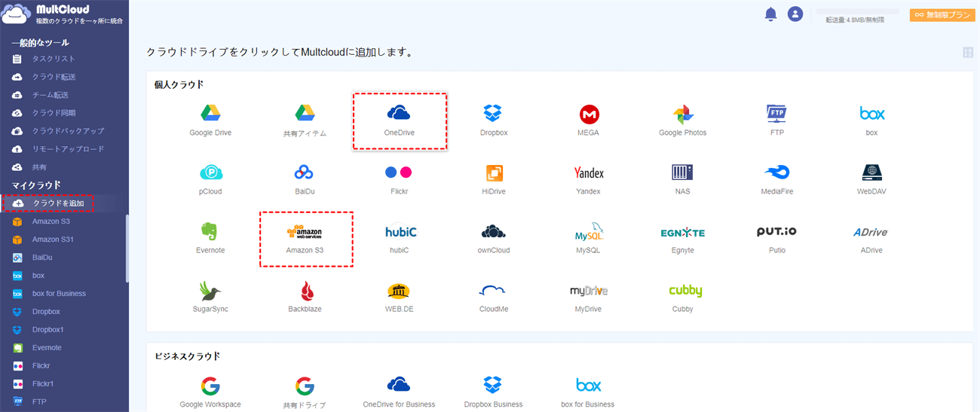Add Flickr from the cloud grid

click(x=400, y=179)
